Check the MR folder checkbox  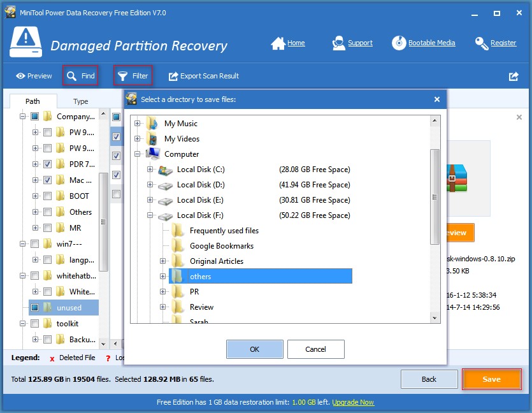click(48, 228)
